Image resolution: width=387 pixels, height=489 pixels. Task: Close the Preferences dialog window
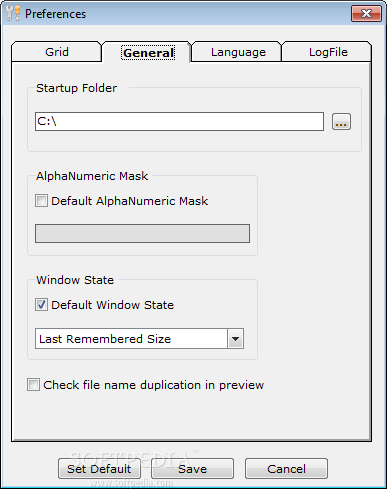366,14
